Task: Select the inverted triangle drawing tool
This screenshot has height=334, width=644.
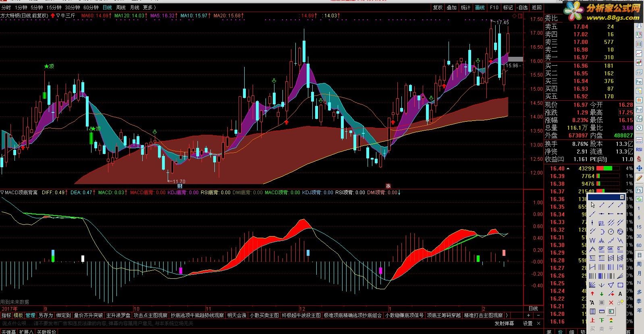Action: (611, 285)
